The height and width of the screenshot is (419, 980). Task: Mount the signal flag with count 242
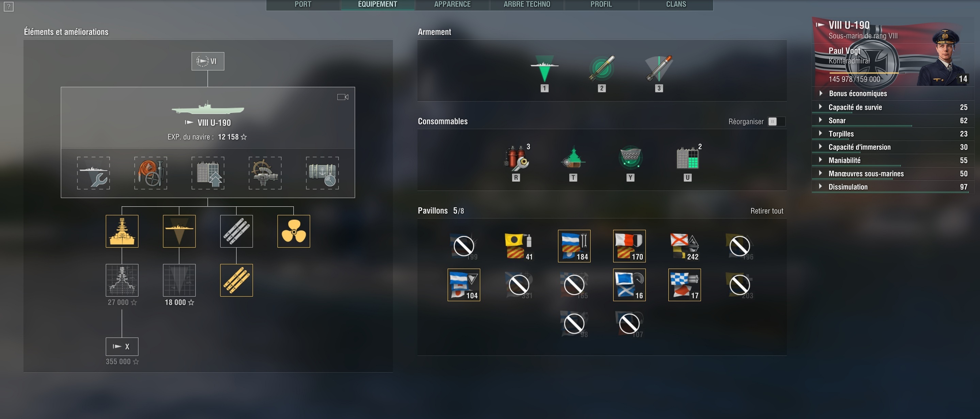pyautogui.click(x=684, y=246)
